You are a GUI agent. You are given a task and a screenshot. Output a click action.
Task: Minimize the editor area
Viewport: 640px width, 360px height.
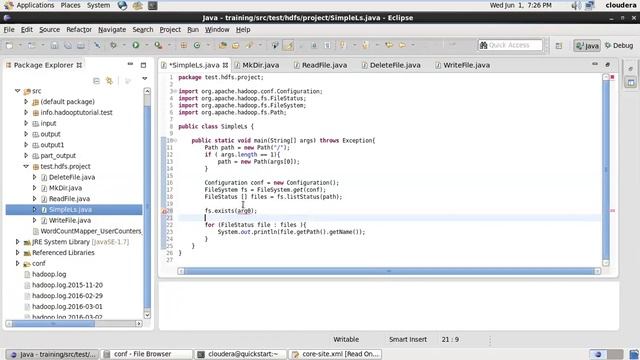click(x=595, y=64)
